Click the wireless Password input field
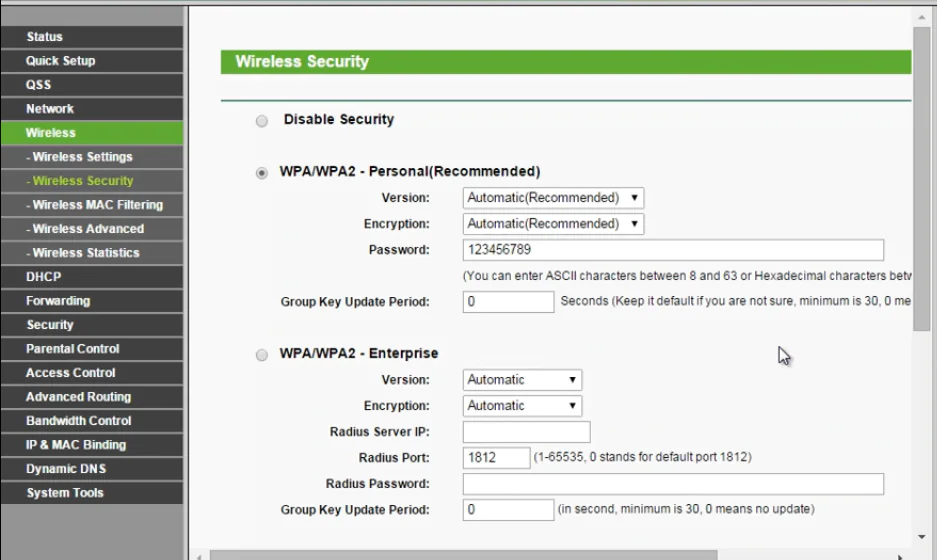Screen dimensions: 937x560 click(x=673, y=250)
